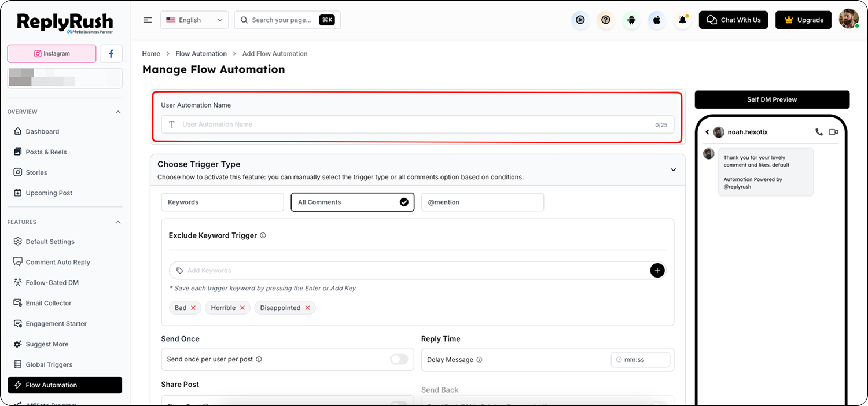Click the Upgrade button
Screen dimensions: 868x406
click(803, 20)
